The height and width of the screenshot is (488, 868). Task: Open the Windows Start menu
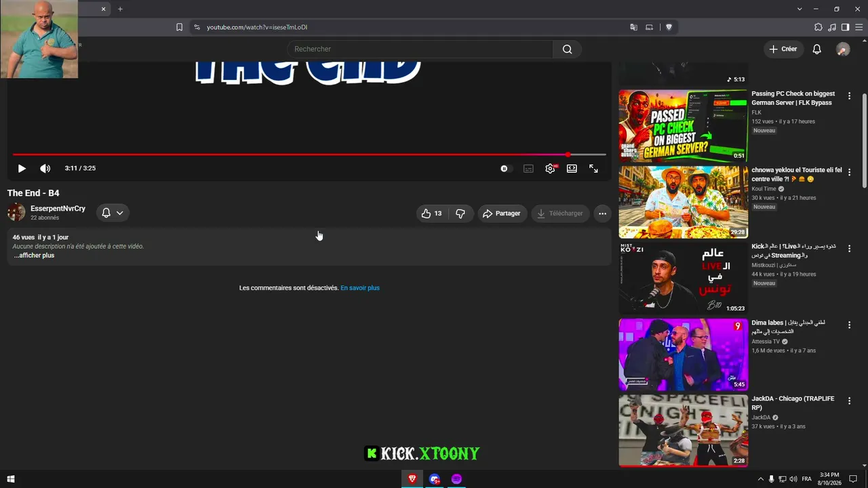pos(10,479)
